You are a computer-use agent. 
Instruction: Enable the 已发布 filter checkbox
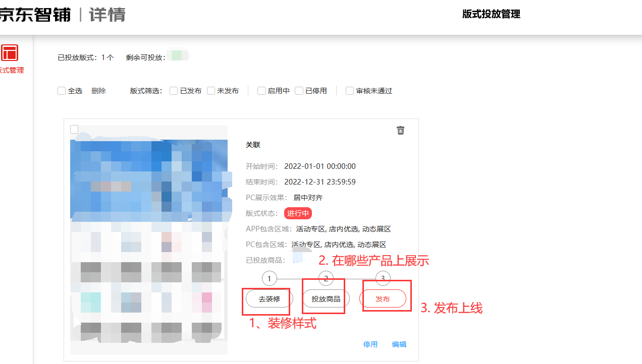[174, 91]
